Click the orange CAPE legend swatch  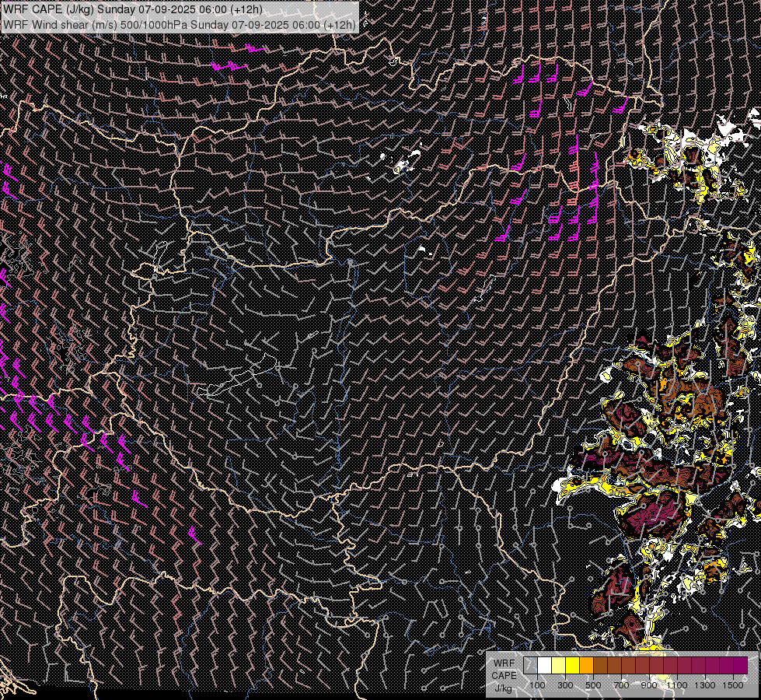pyautogui.click(x=586, y=665)
